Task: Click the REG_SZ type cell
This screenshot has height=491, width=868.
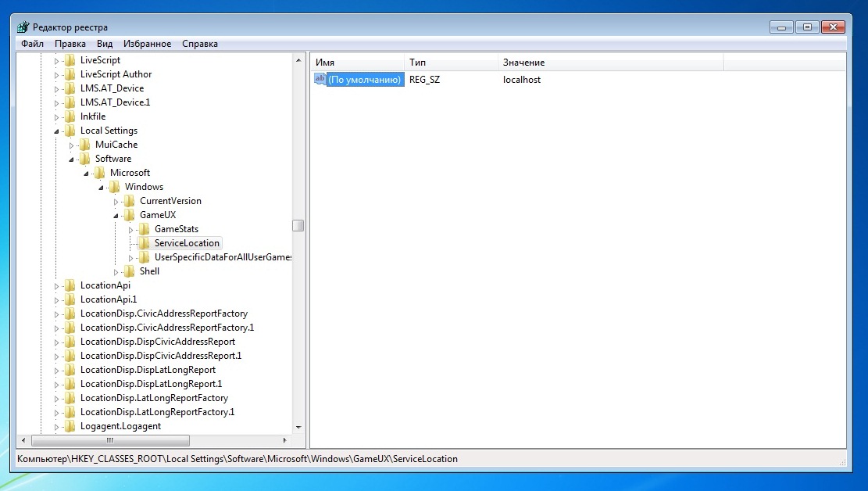Action: pos(424,79)
